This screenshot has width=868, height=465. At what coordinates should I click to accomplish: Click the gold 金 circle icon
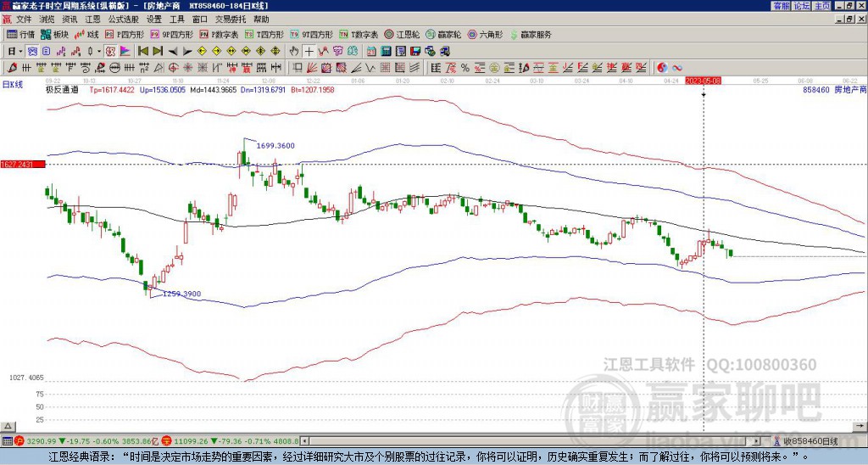[x=494, y=68]
